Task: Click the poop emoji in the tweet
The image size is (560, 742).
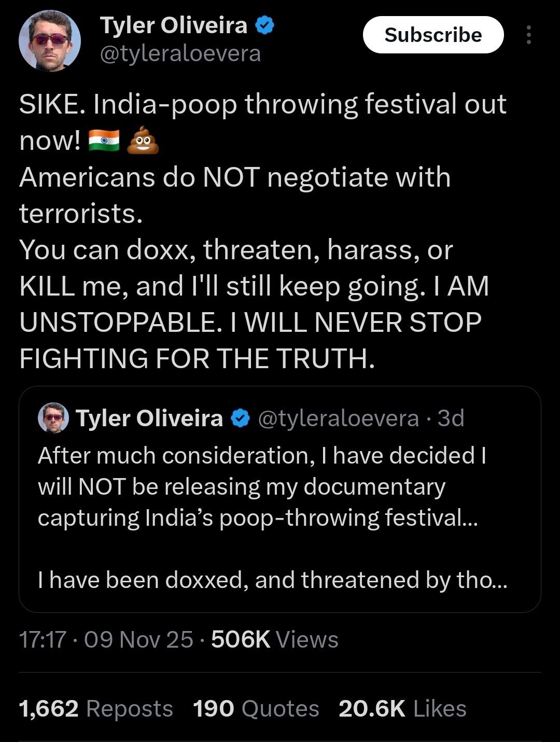Action: (143, 140)
